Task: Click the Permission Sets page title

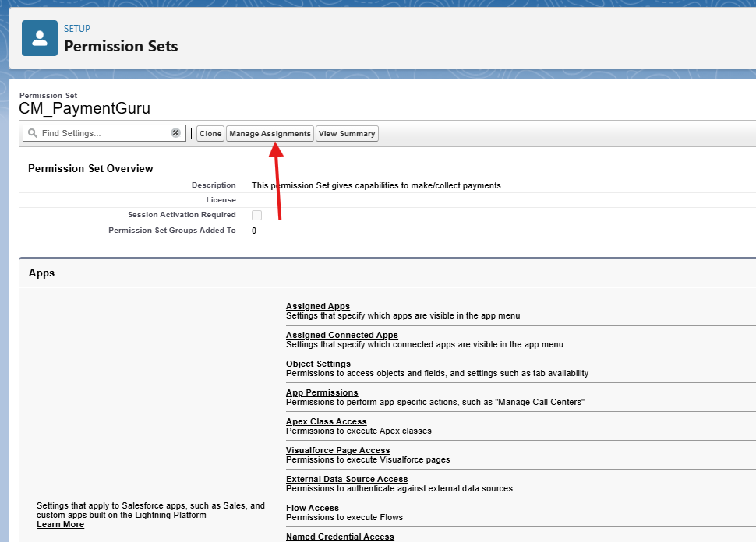Action: [121, 46]
